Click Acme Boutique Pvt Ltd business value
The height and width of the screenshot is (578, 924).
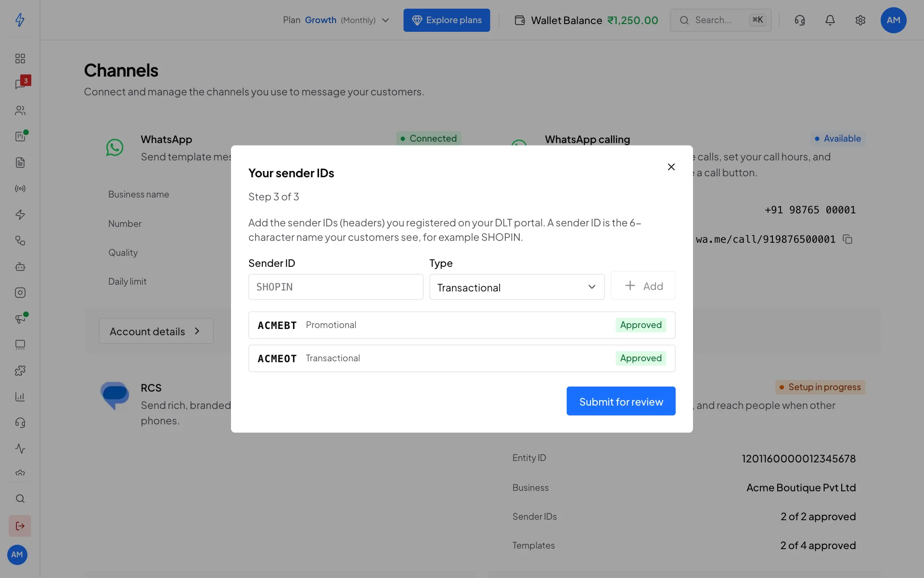801,487
